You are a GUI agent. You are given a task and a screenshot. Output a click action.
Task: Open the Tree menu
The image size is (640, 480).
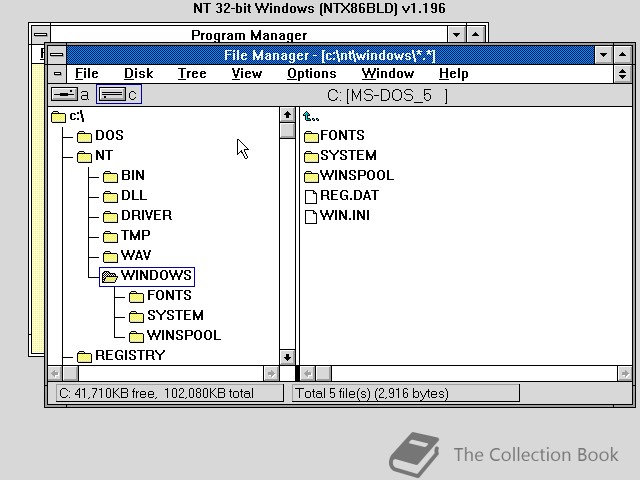[192, 73]
